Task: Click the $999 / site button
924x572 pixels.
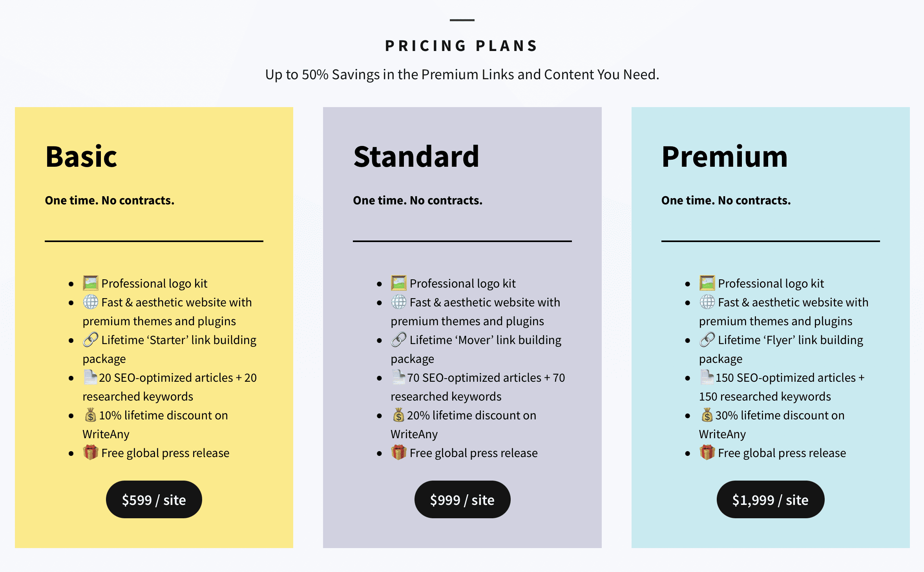Action: click(462, 499)
